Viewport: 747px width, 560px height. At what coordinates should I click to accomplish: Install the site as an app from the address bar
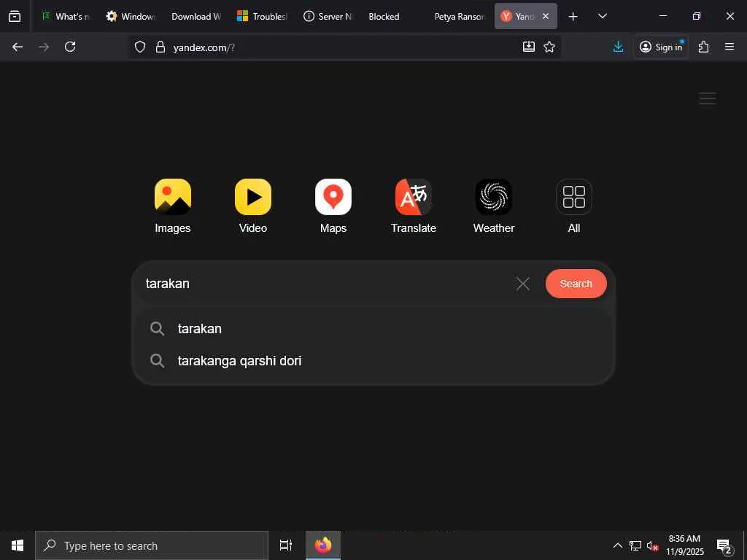point(529,47)
